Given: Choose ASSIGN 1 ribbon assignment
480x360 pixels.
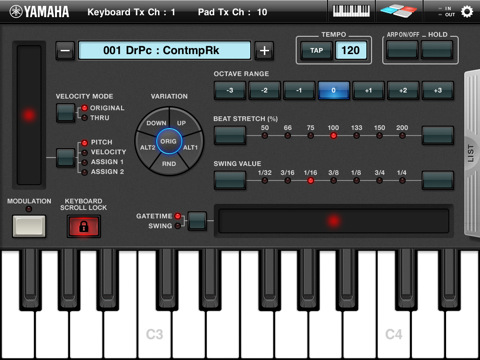Looking at the screenshot, I should [x=102, y=162].
